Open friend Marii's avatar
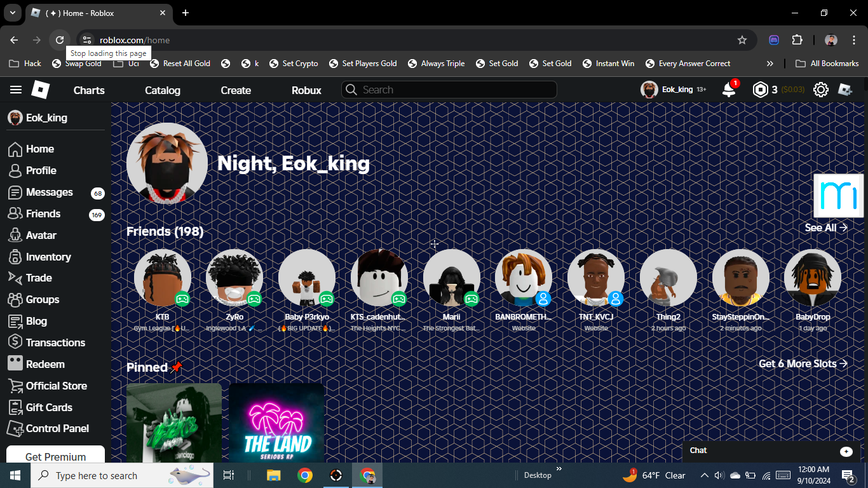 [x=452, y=278]
